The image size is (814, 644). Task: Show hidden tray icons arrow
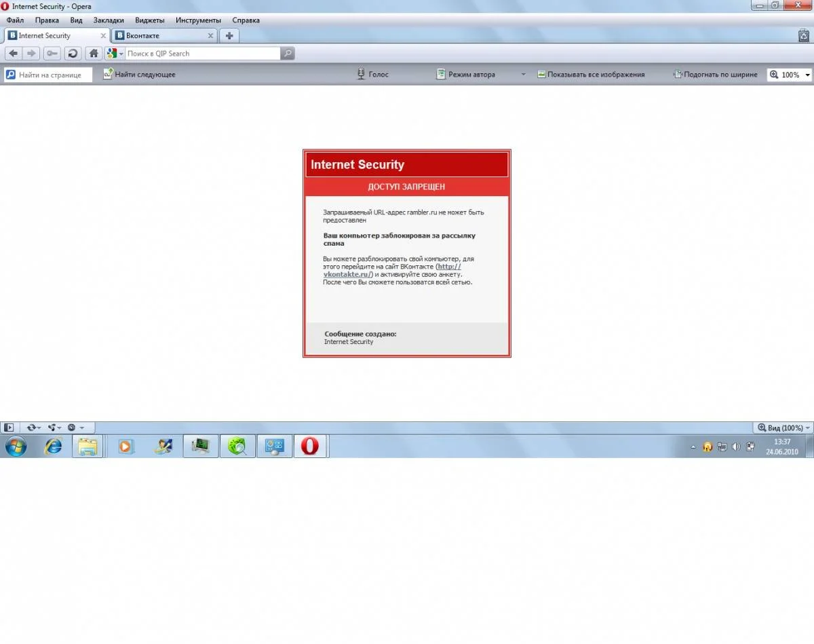point(693,447)
